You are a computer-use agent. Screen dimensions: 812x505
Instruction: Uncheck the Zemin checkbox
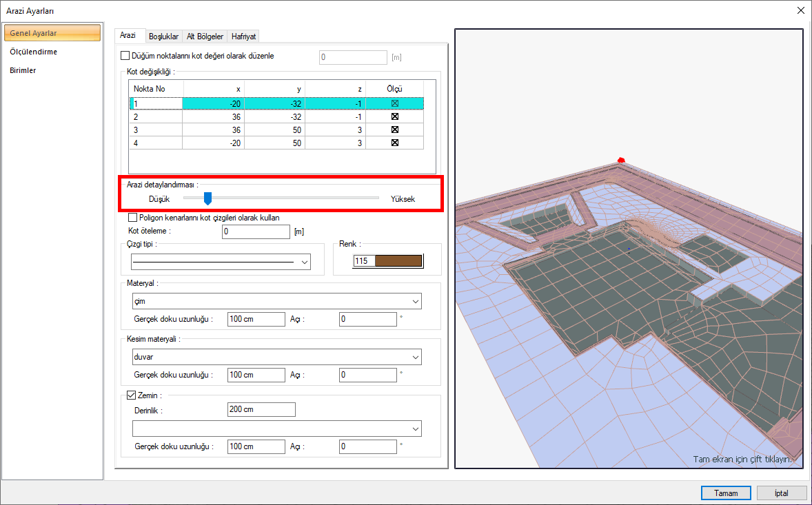(133, 395)
